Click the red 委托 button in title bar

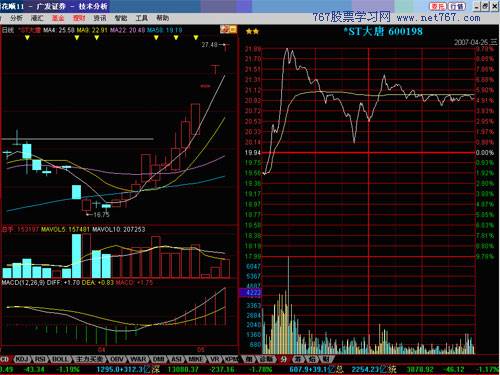pos(438,6)
